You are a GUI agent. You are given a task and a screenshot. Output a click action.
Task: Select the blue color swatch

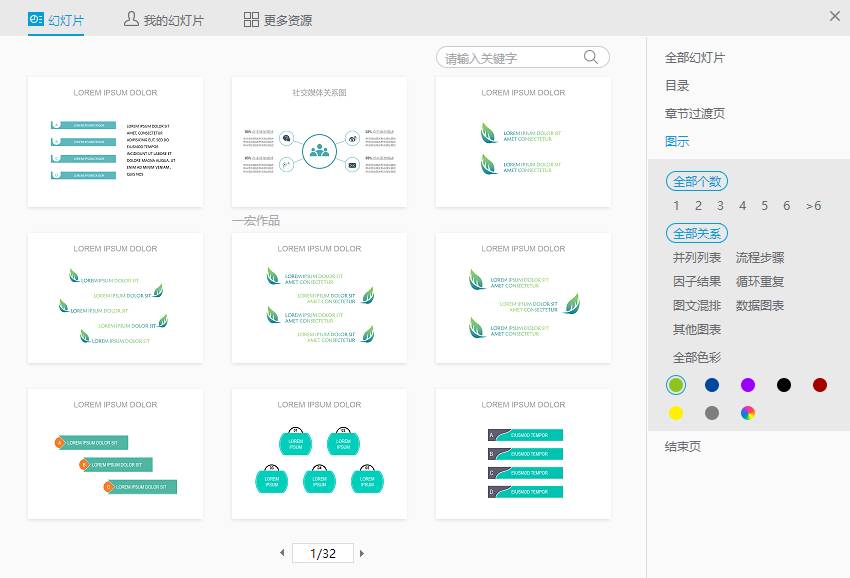pos(712,384)
